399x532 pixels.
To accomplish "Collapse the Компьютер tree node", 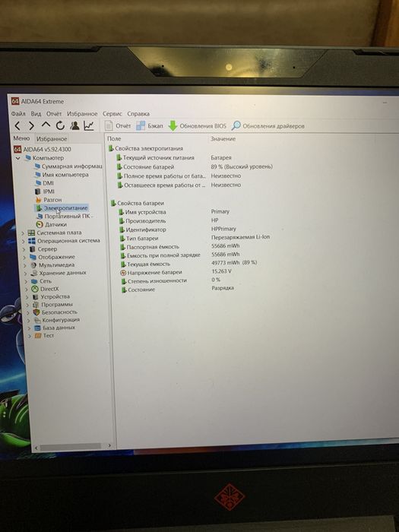I will (x=18, y=158).
